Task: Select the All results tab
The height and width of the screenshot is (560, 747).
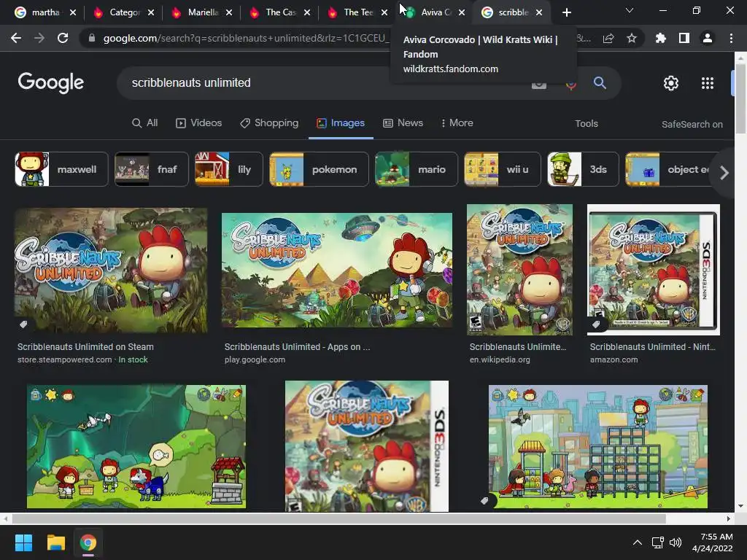Action: pyautogui.click(x=145, y=122)
